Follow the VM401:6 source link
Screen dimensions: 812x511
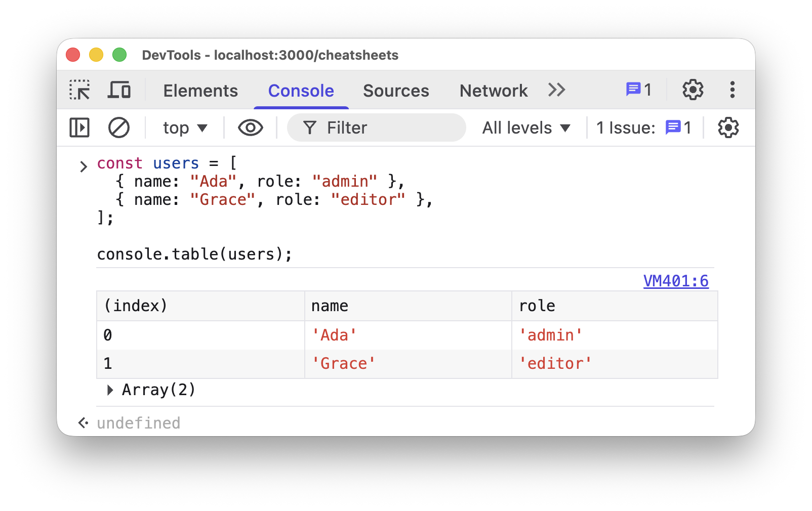(676, 281)
